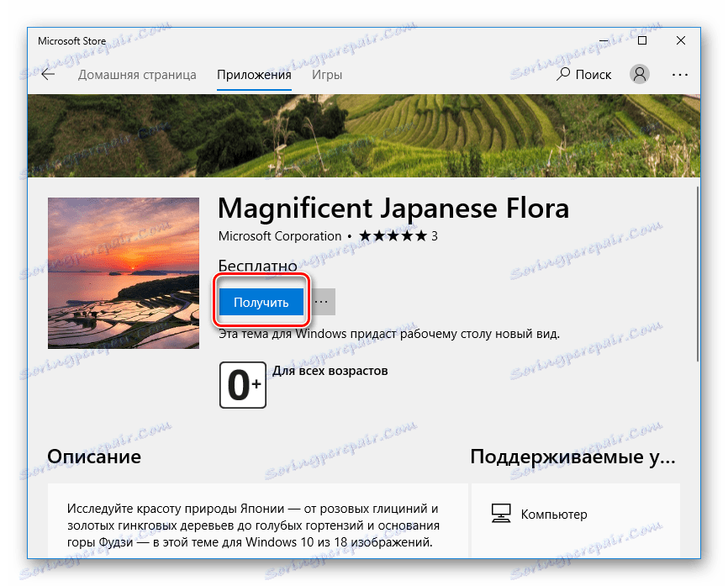
Task: Open search with the Поиск magnifier icon
Action: pos(562,74)
